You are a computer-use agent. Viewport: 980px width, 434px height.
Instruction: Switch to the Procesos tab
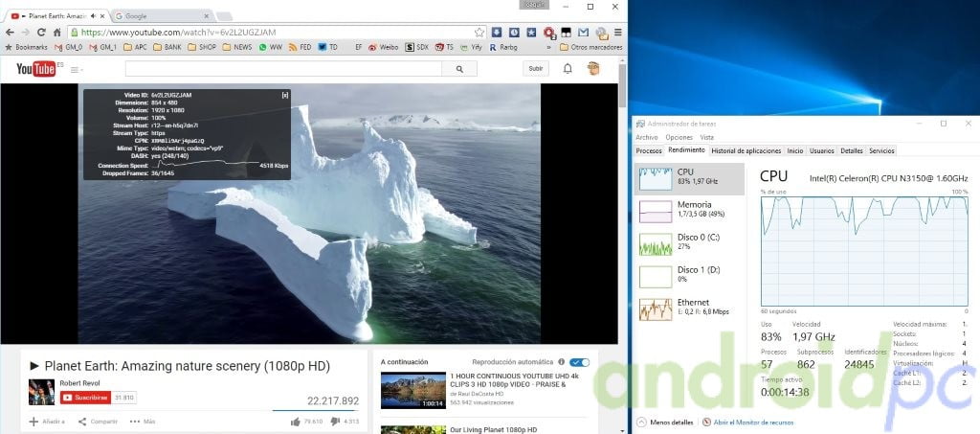(648, 150)
